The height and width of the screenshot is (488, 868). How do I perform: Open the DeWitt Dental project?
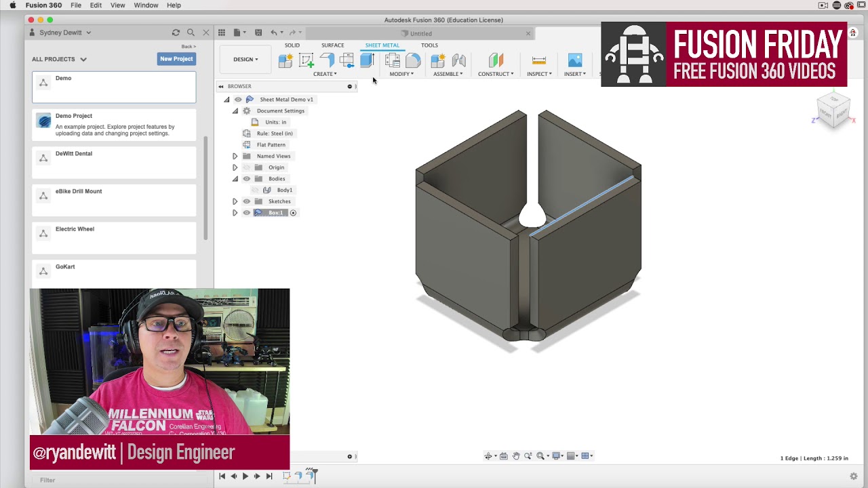pyautogui.click(x=114, y=163)
